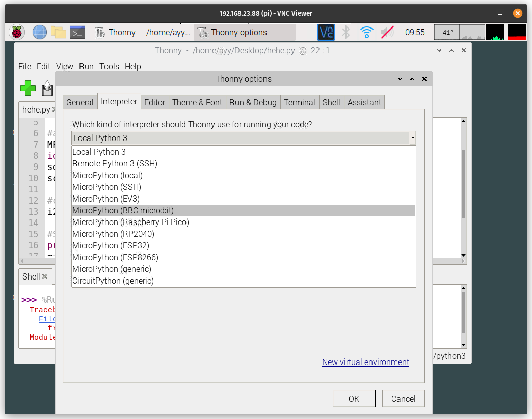Open the Theme & Font tab

tap(197, 102)
